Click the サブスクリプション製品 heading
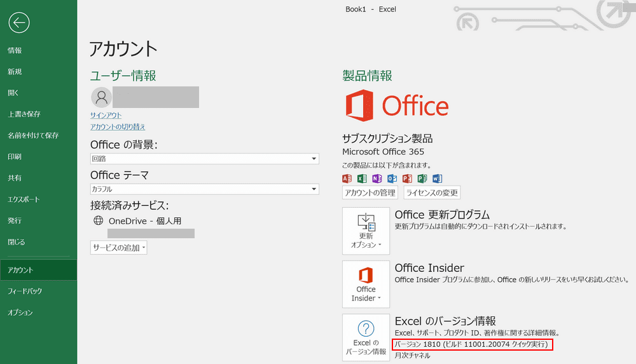 pos(387,138)
